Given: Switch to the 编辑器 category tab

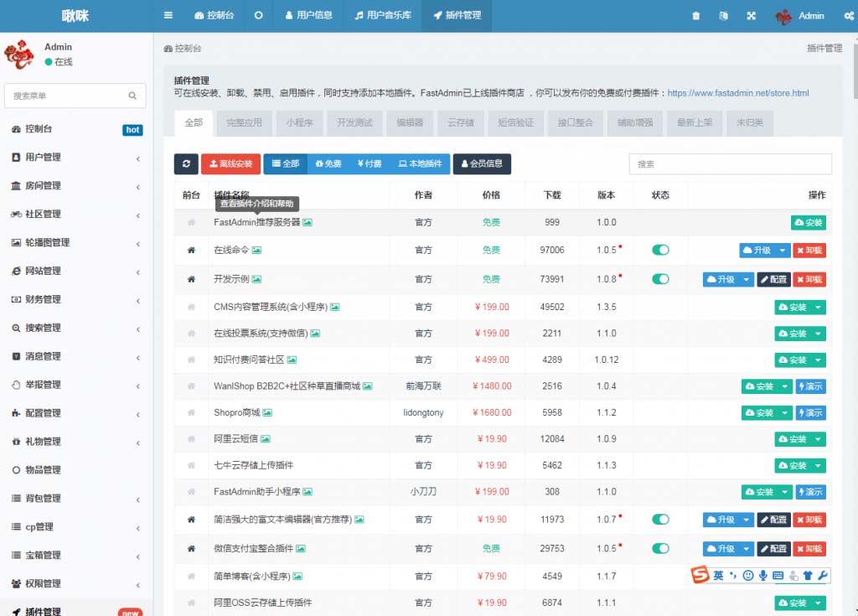Looking at the screenshot, I should (410, 122).
